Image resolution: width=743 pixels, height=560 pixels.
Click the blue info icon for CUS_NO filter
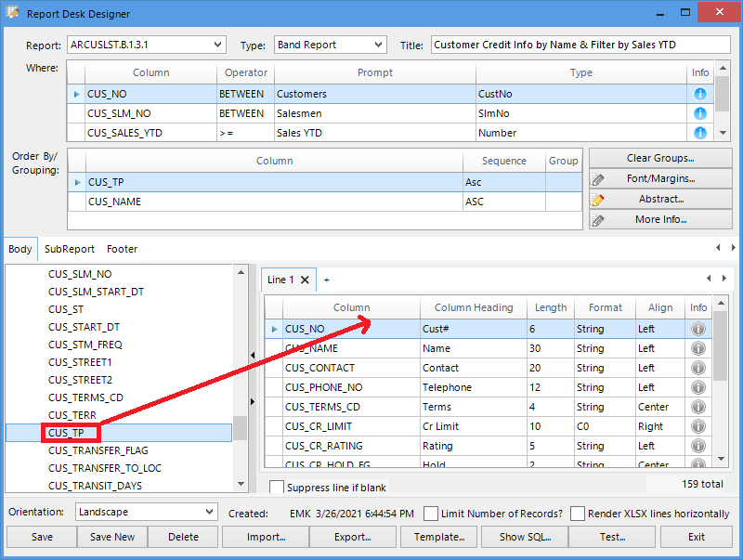pyautogui.click(x=699, y=94)
